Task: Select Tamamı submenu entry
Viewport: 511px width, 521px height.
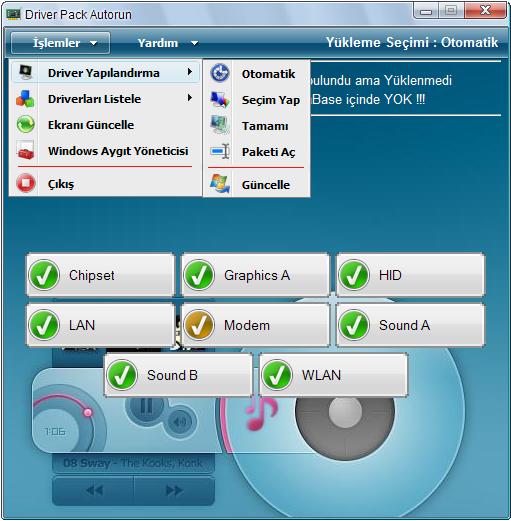Action: tap(257, 126)
